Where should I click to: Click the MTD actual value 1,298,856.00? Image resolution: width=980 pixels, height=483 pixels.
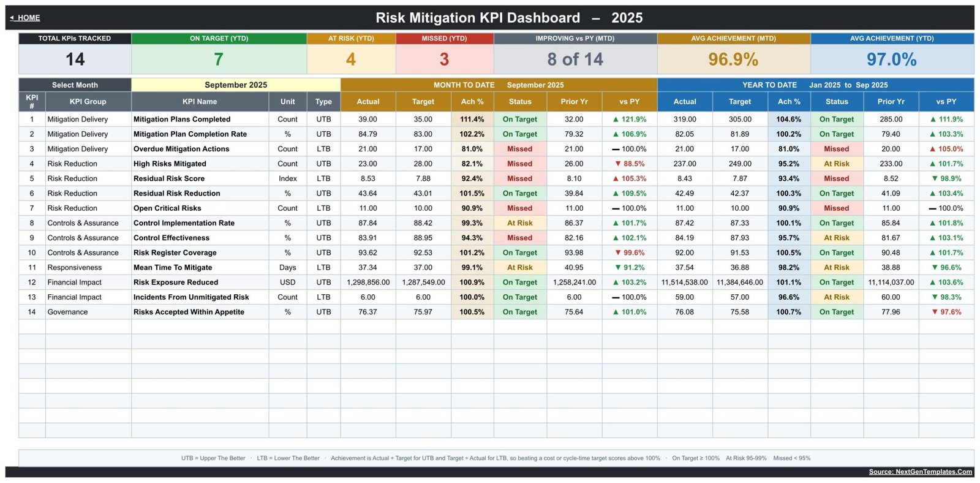click(x=368, y=283)
